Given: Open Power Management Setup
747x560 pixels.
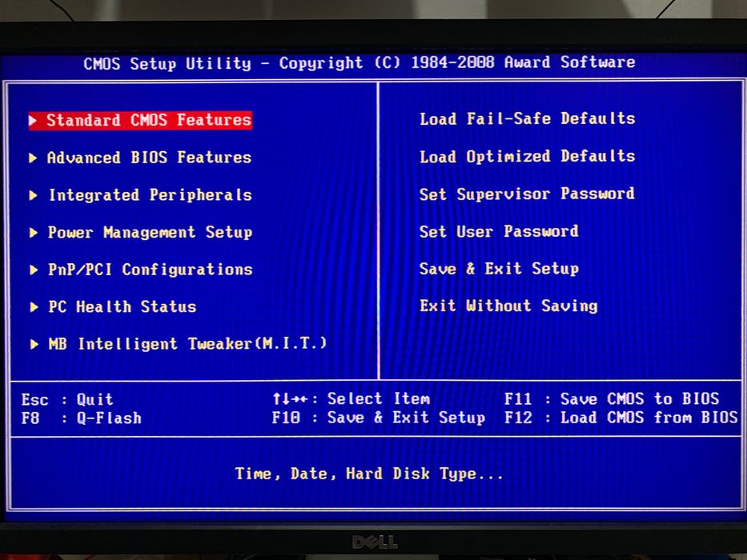Looking at the screenshot, I should [150, 232].
